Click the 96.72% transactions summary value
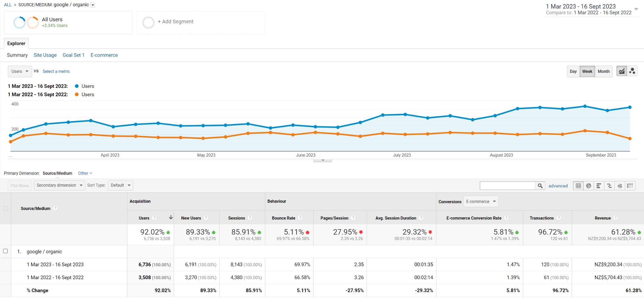Screen dimensions: 644x299 click(550, 232)
